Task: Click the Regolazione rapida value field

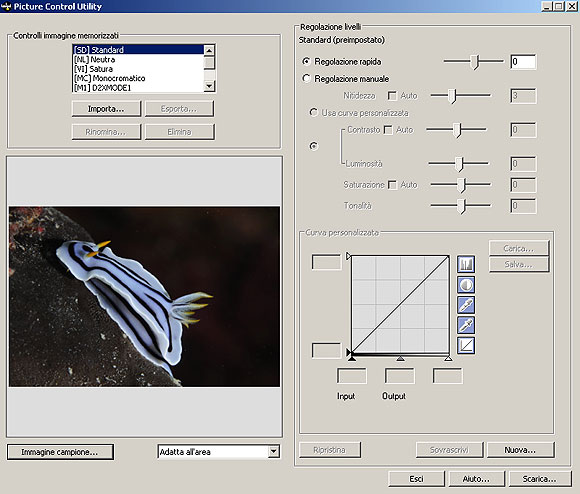Action: click(523, 62)
